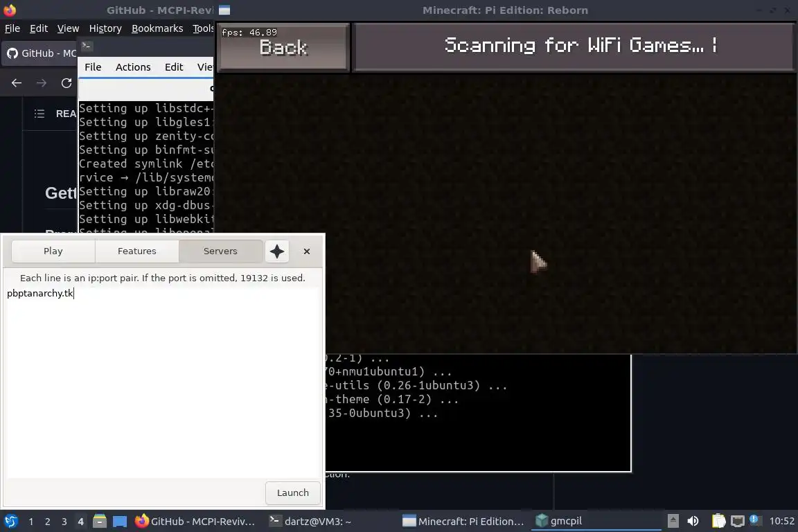Open Firefox Tools menu
The width and height of the screenshot is (798, 532).
click(203, 28)
